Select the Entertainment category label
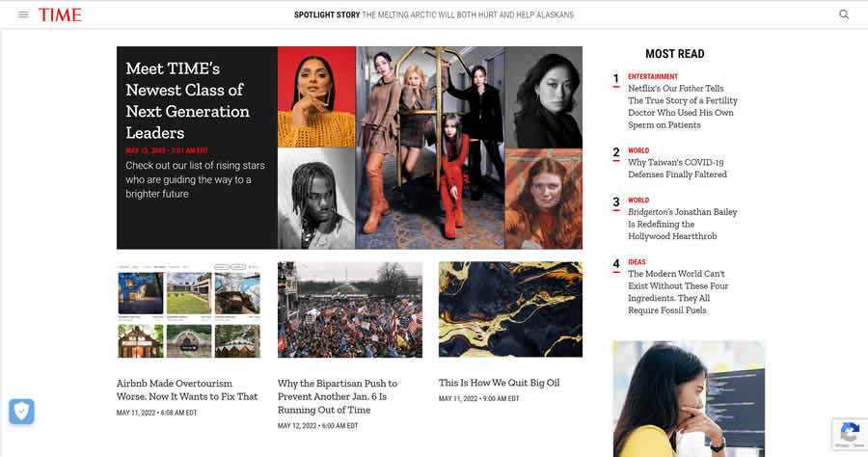This screenshot has width=868, height=457. tap(653, 76)
